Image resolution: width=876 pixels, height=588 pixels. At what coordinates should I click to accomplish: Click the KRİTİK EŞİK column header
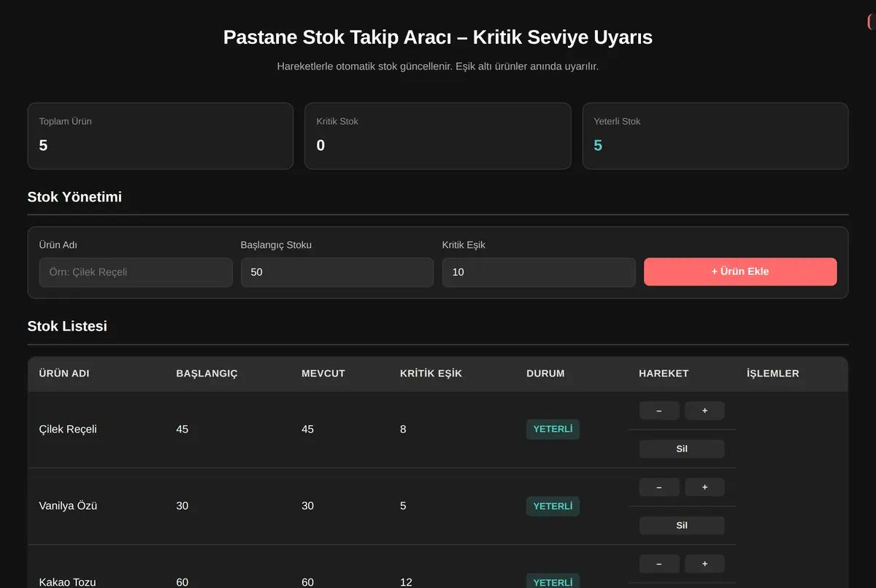pyautogui.click(x=431, y=374)
